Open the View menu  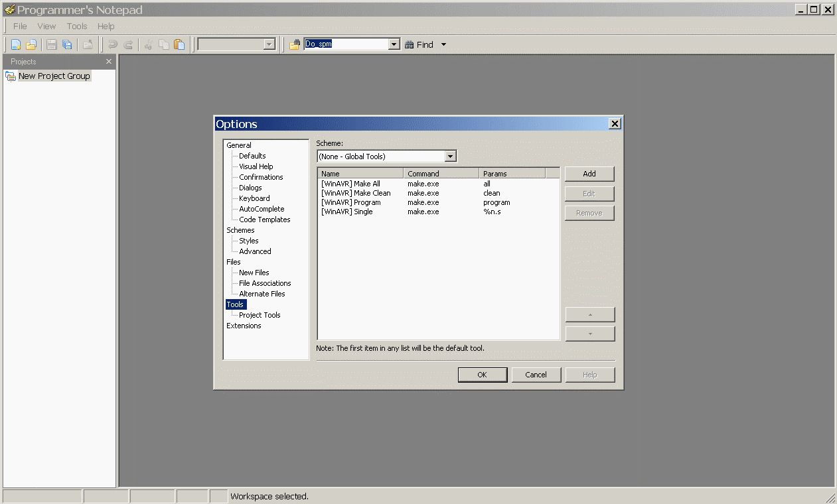46,27
